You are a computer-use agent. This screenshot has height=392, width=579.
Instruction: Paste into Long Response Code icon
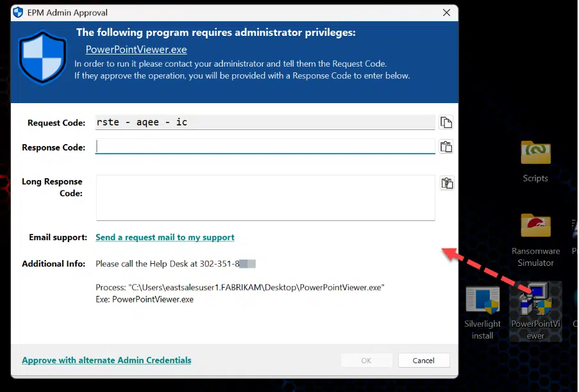[447, 183]
